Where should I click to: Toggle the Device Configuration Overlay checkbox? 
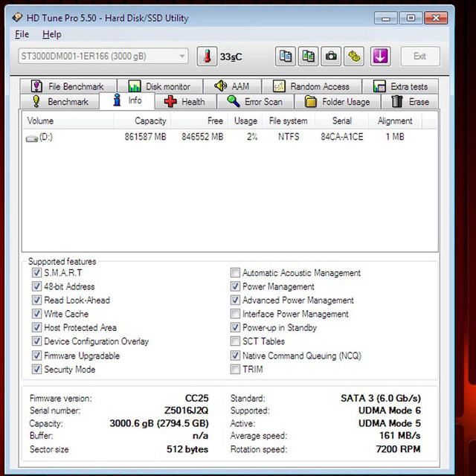point(36,341)
